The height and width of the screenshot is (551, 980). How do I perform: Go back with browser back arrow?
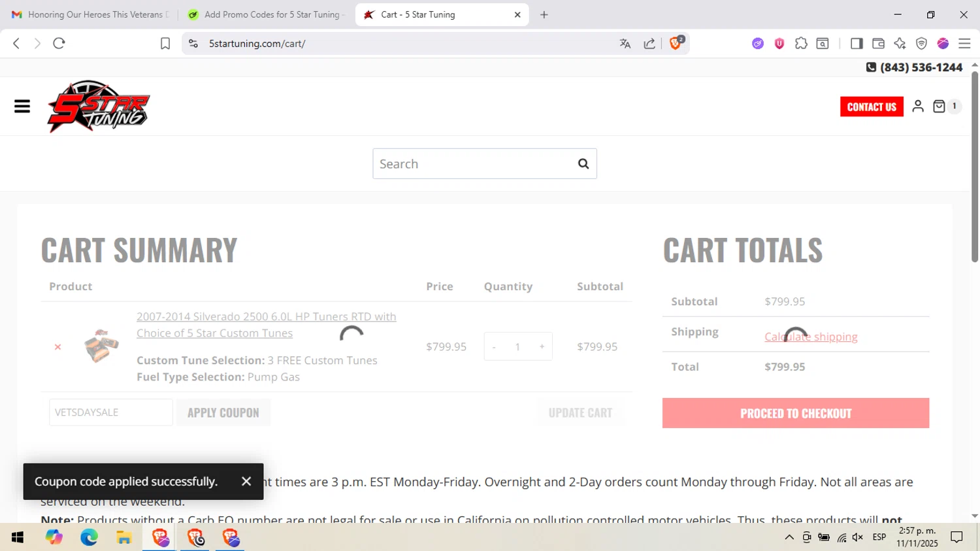pos(16,43)
